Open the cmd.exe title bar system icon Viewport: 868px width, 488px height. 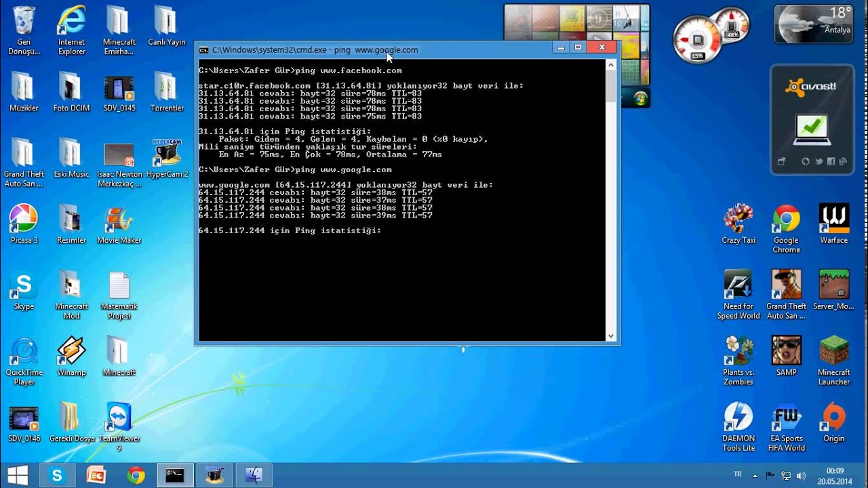[x=203, y=49]
